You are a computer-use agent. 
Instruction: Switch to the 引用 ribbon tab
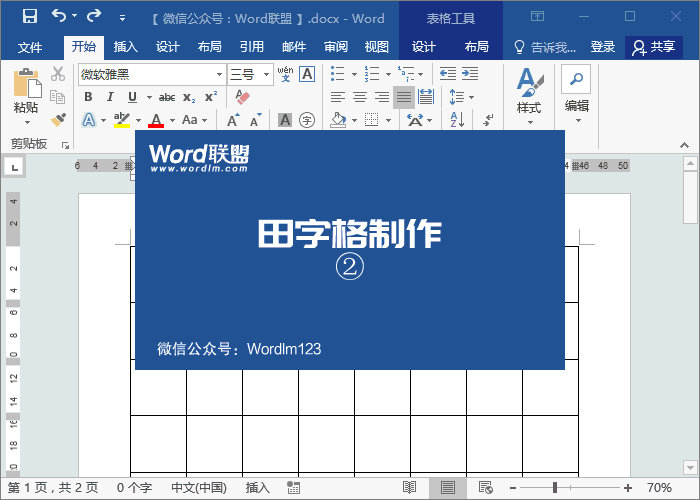pos(252,46)
